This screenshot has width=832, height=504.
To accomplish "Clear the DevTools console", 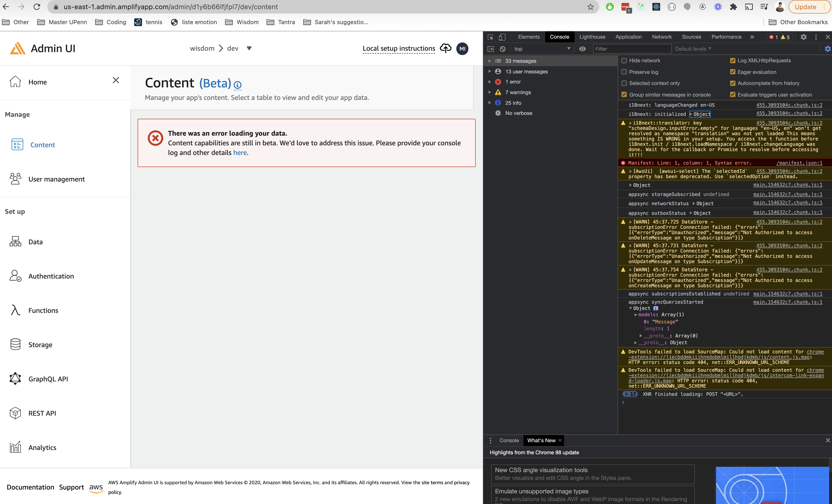I will (503, 49).
